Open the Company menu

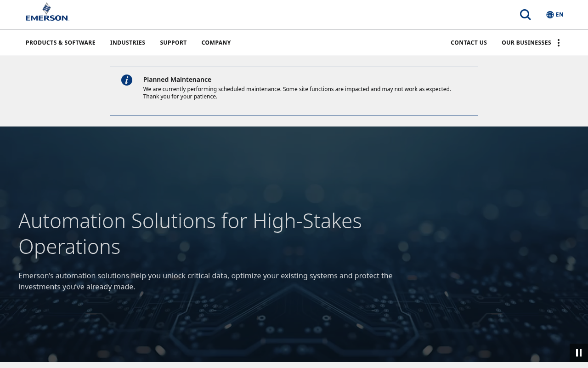tap(216, 43)
